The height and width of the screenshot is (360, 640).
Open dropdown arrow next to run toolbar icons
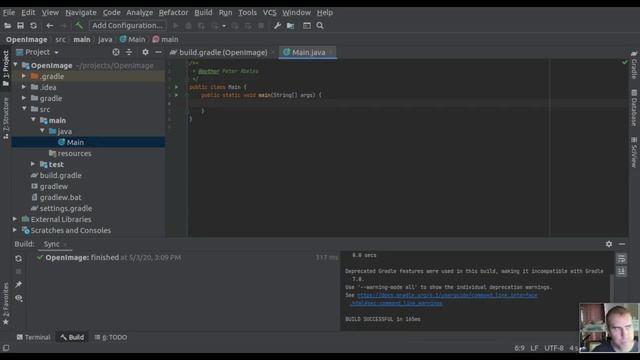click(224, 26)
